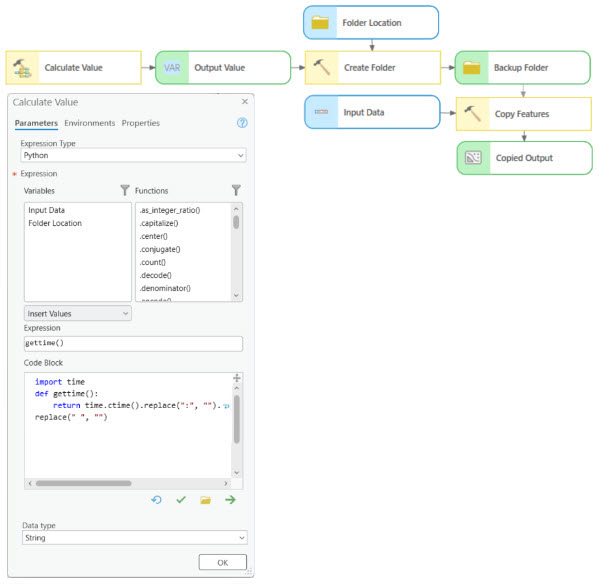Select .capitalize() in Functions list

(159, 223)
